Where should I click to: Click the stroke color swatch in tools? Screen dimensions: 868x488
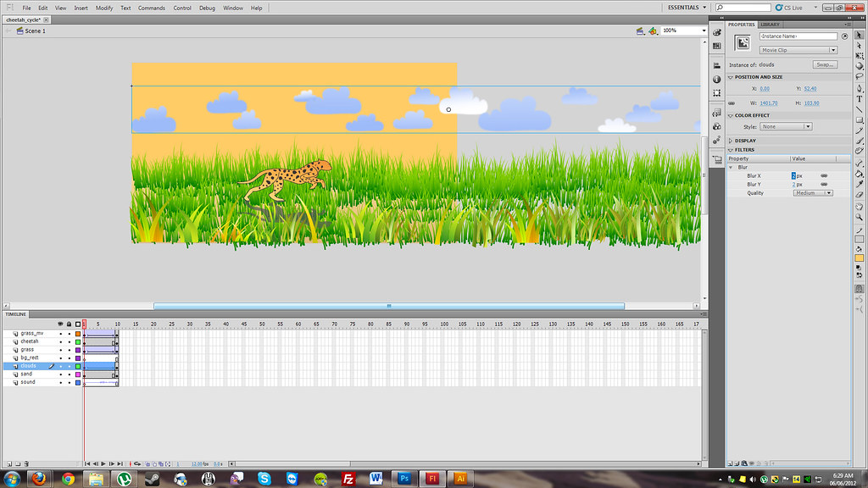coord(860,239)
